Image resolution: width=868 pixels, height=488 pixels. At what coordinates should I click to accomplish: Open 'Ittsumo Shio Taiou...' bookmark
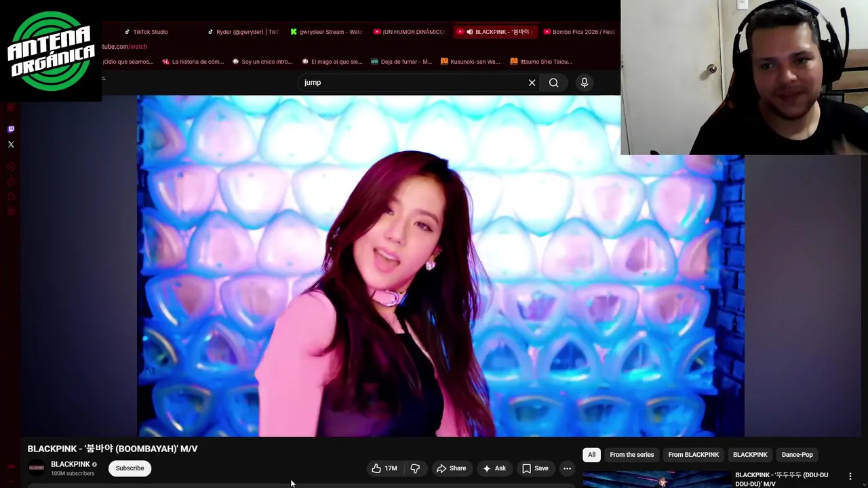[541, 62]
